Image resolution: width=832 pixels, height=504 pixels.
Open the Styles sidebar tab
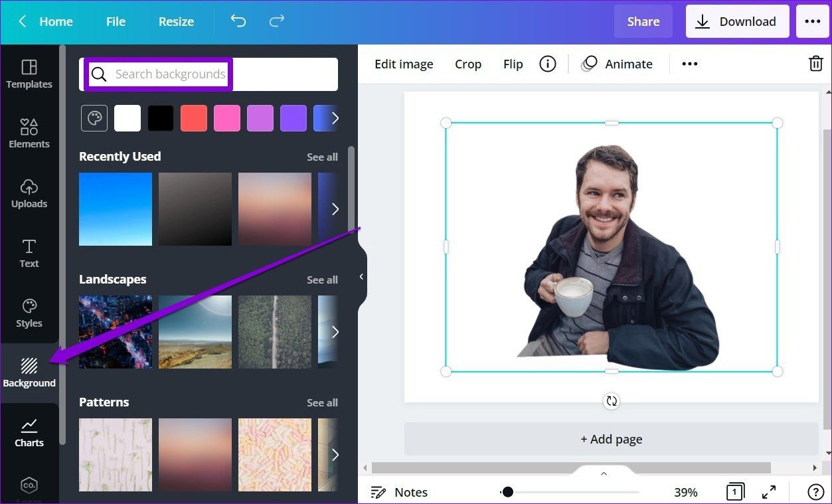[29, 313]
